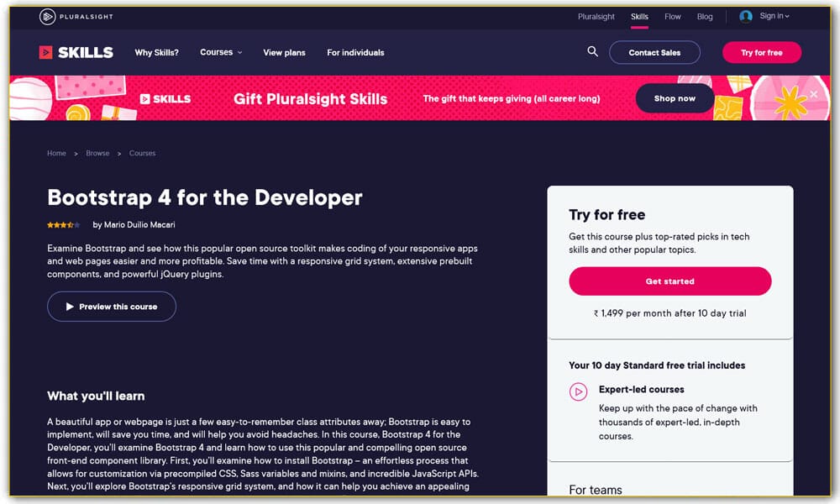Open the Blog tab
The width and height of the screenshot is (840, 504).
click(x=705, y=17)
